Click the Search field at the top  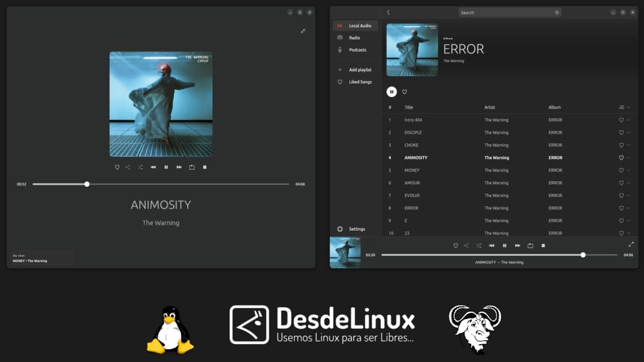pyautogui.click(x=509, y=12)
